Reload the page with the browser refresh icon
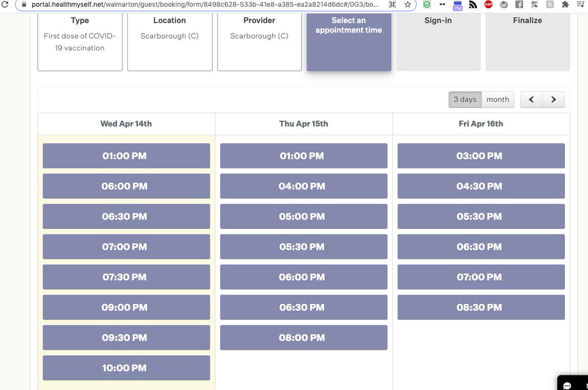 (5, 4)
